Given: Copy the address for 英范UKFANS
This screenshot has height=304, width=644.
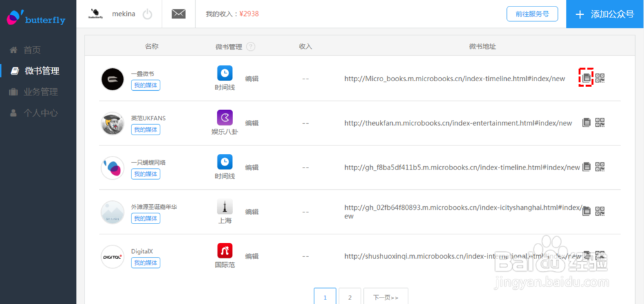Looking at the screenshot, I should [587, 122].
